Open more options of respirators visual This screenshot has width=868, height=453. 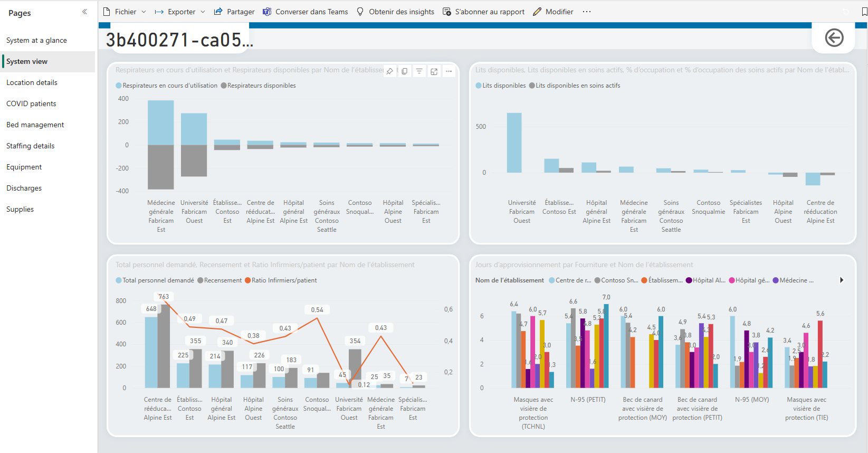[x=449, y=71]
